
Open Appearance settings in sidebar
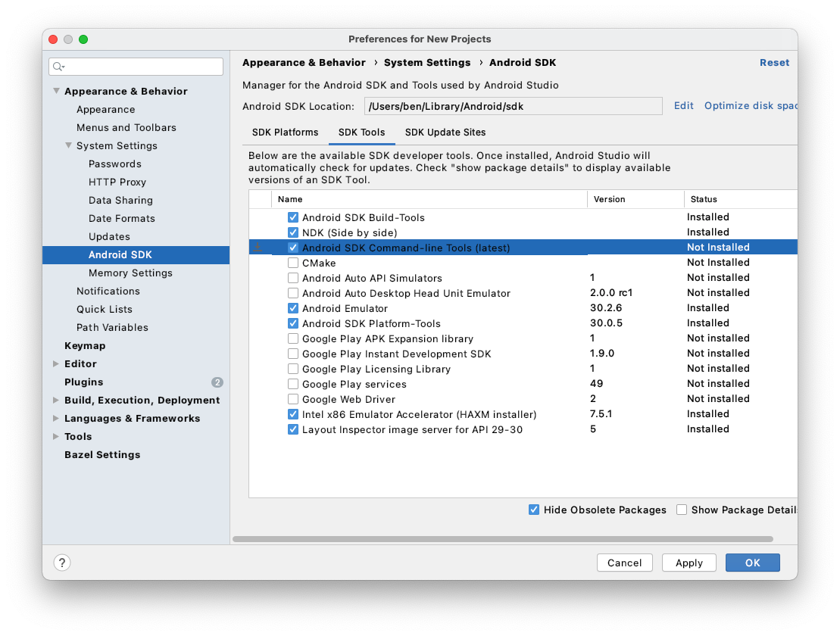point(105,109)
